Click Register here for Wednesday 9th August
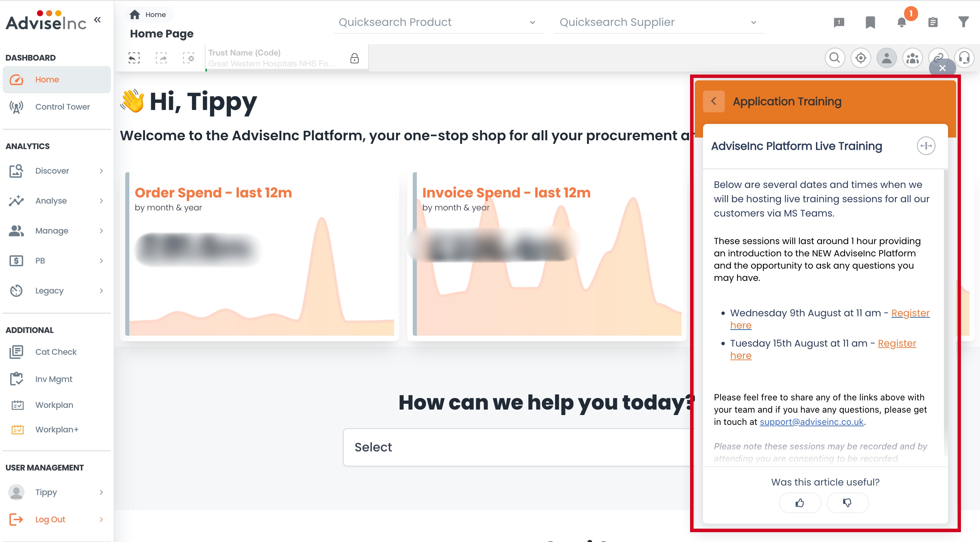This screenshot has height=542, width=980. coord(910,313)
